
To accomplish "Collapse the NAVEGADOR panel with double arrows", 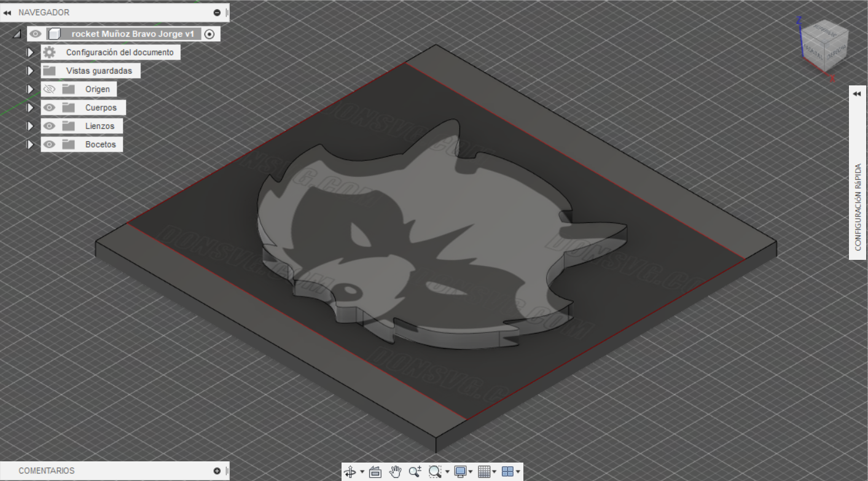I will tap(7, 12).
